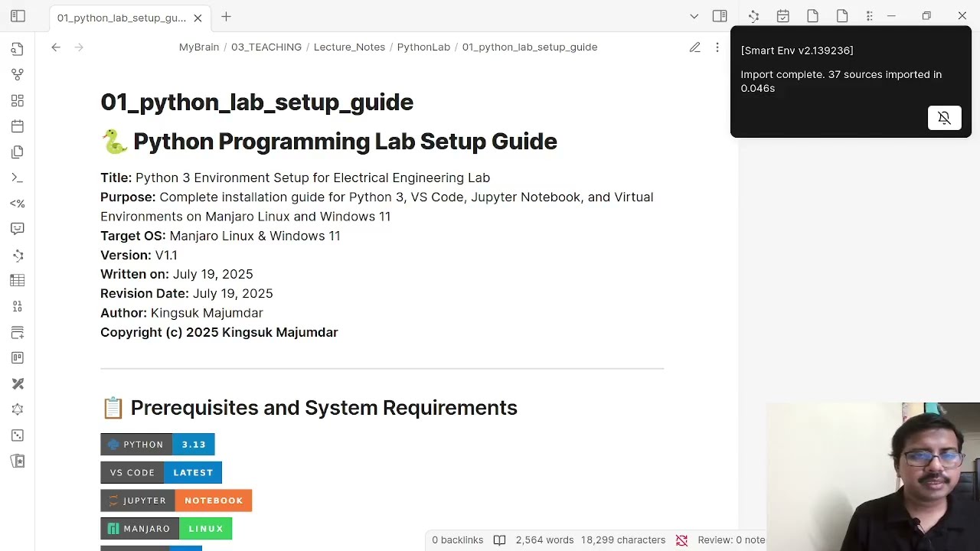Open a new tab with plus button
The width and height of the screenshot is (980, 551).
pos(226,17)
